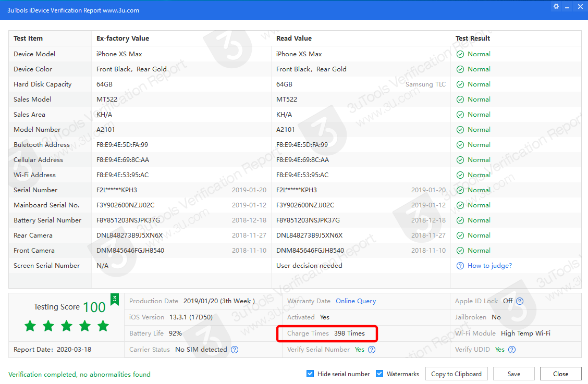Click the green check icon for Device Model
Viewport: 588px width, 384px height.
point(460,54)
